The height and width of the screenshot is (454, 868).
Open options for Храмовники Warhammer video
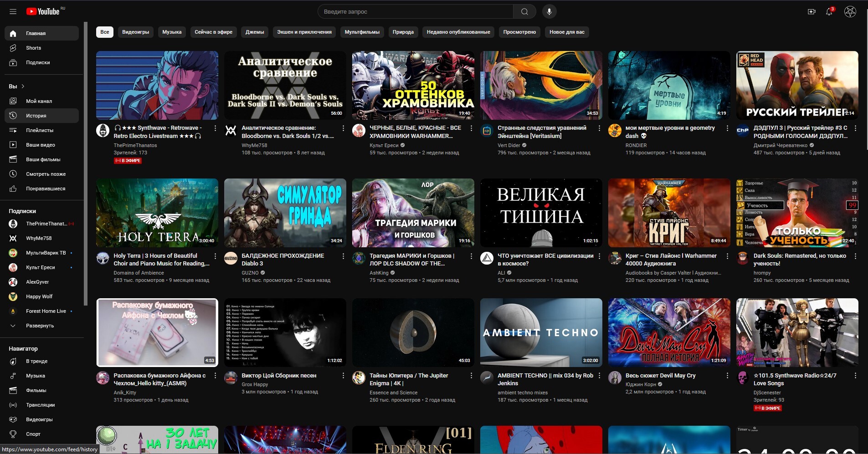point(471,128)
